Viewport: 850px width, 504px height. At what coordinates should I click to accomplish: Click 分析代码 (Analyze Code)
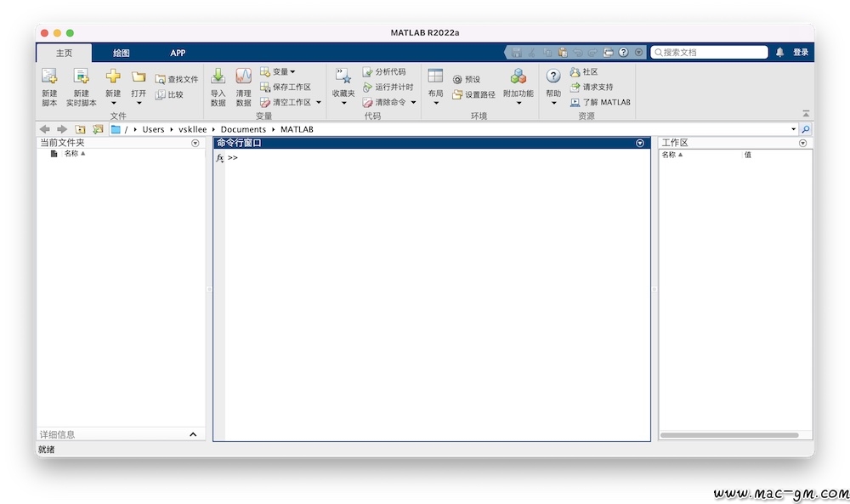click(x=384, y=71)
